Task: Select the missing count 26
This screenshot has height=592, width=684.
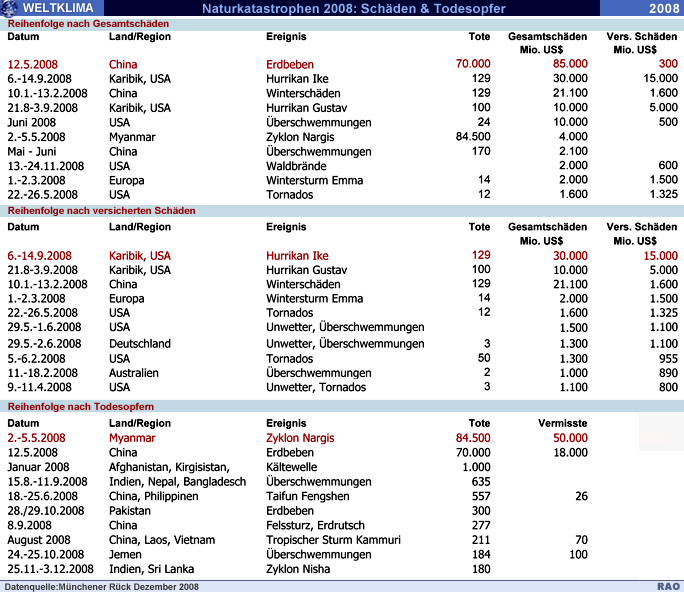Action: tap(581, 496)
